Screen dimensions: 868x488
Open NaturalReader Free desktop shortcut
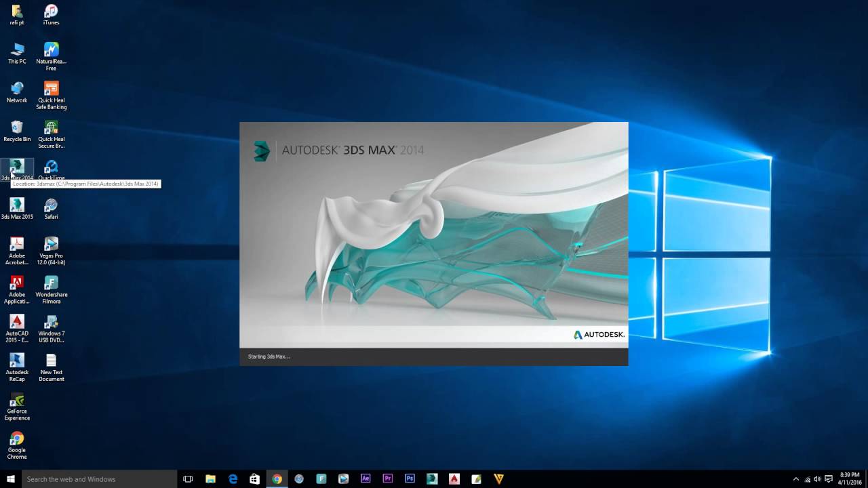(x=51, y=57)
